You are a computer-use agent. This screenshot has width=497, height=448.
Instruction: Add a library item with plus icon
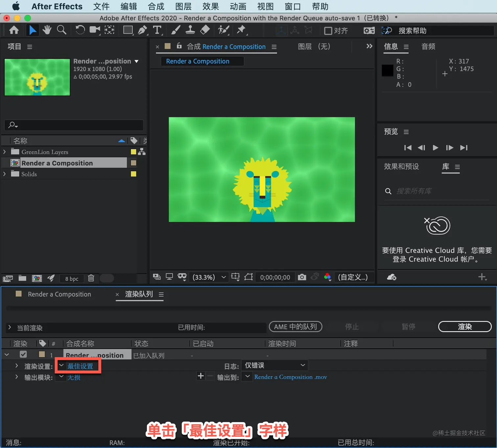click(x=482, y=277)
